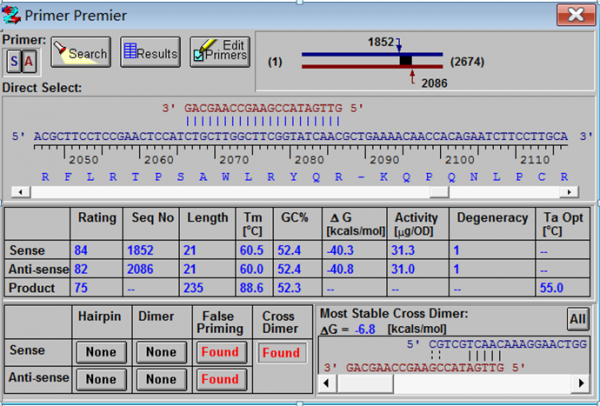Viewport: 600px width, 406px height.
Task: Click the Search flashlight button
Action: 81,53
